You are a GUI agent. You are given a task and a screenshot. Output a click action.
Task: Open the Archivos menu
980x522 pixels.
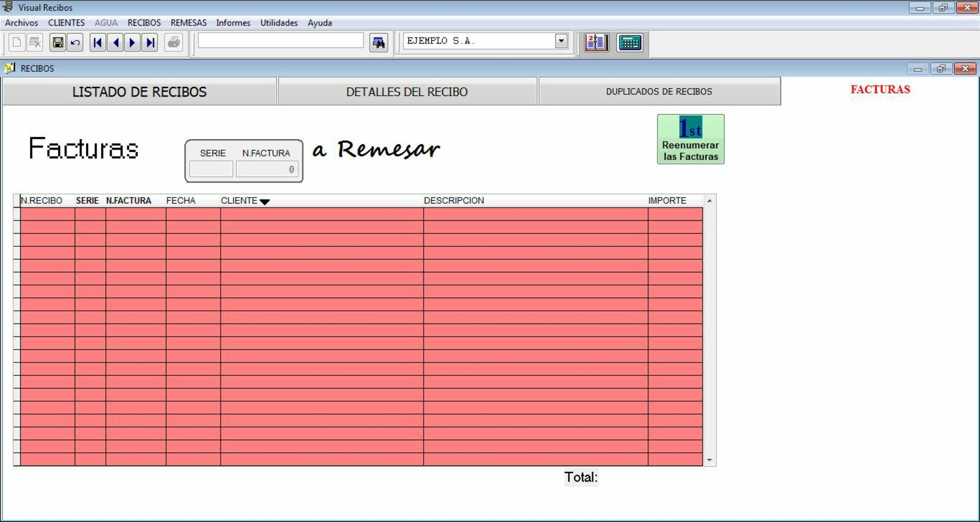click(22, 23)
